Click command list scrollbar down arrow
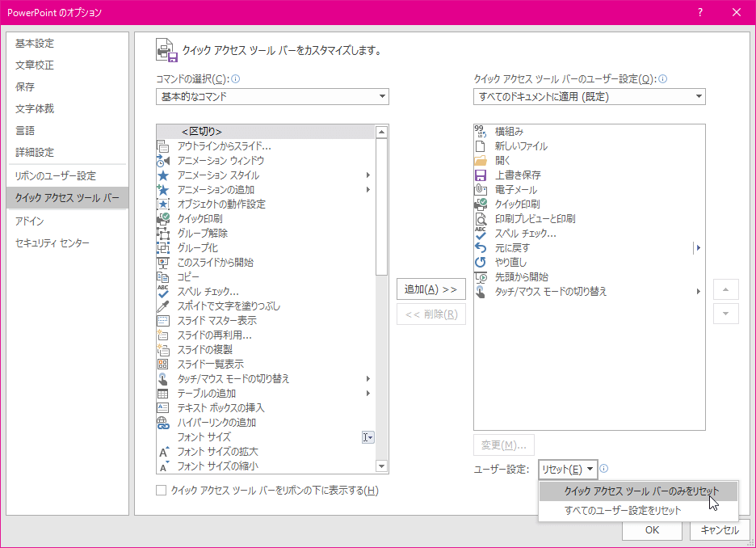The width and height of the screenshot is (756, 548). pos(381,466)
